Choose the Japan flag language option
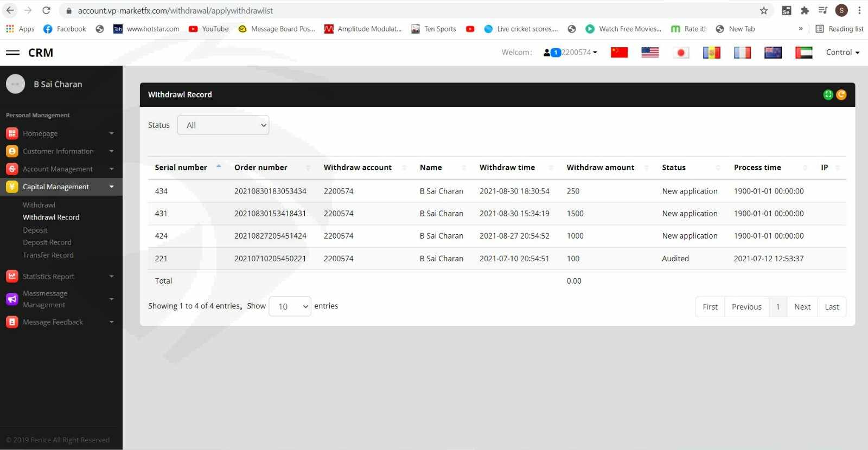 click(x=681, y=53)
